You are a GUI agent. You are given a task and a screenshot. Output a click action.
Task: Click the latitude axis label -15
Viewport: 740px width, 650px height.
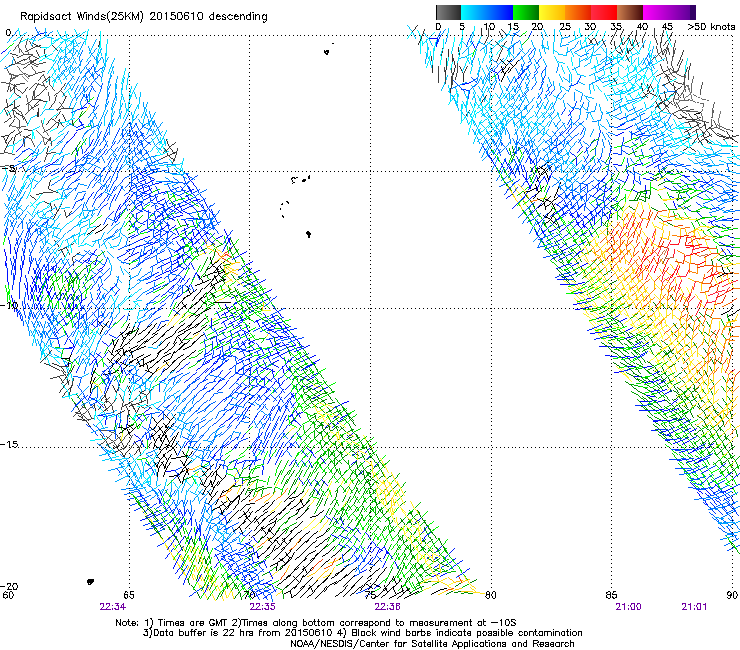(x=9, y=445)
